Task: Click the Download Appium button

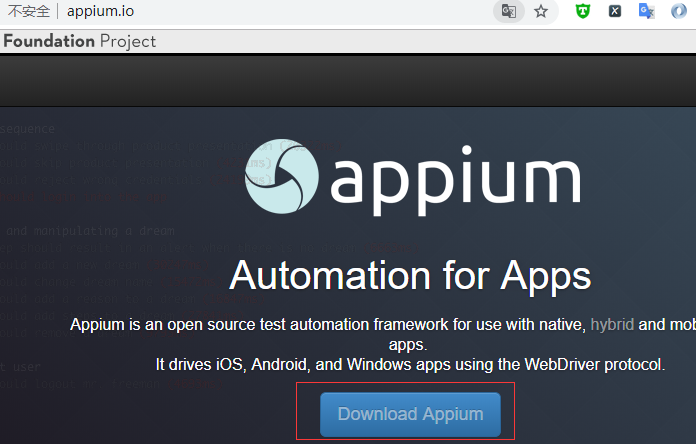Action: coord(410,414)
